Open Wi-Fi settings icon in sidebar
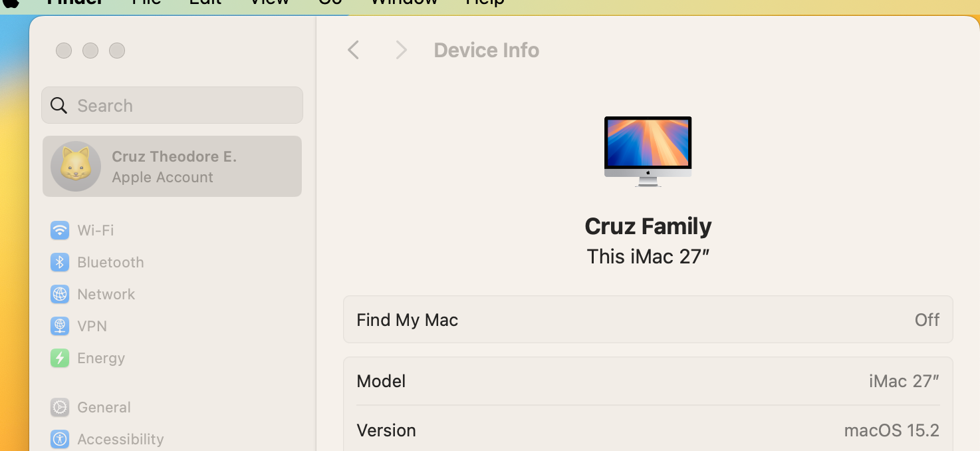Viewport: 980px width, 451px height. coord(60,230)
